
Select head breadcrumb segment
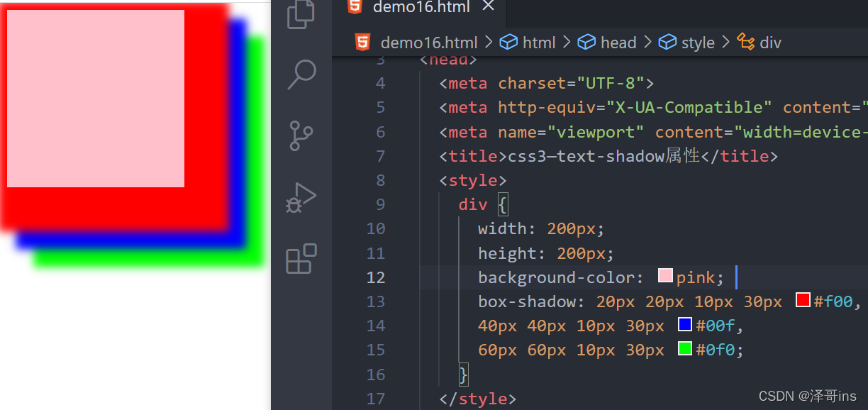(618, 43)
